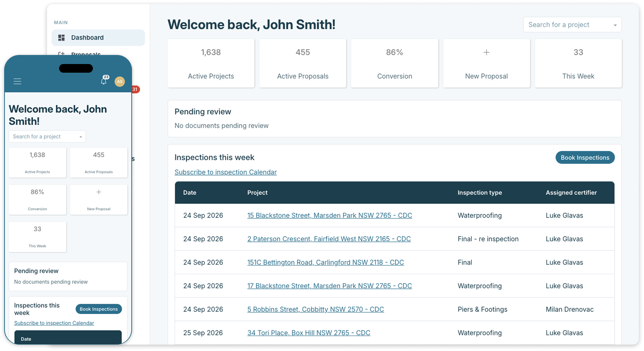Click the mobile Book Inspections button
The width and height of the screenshot is (644, 351).
pyautogui.click(x=99, y=309)
